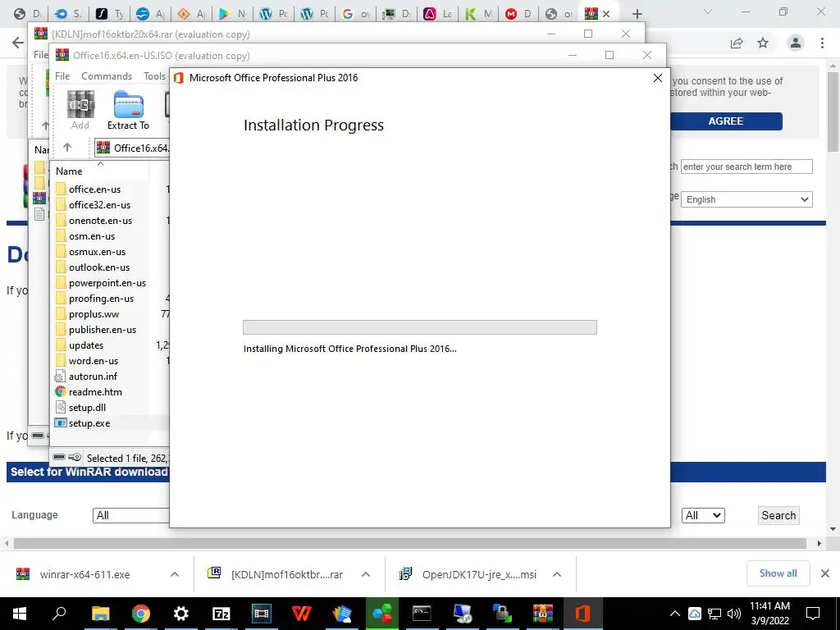Viewport: 840px width, 630px height.
Task: Click Show all downloads button
Action: 778,573
